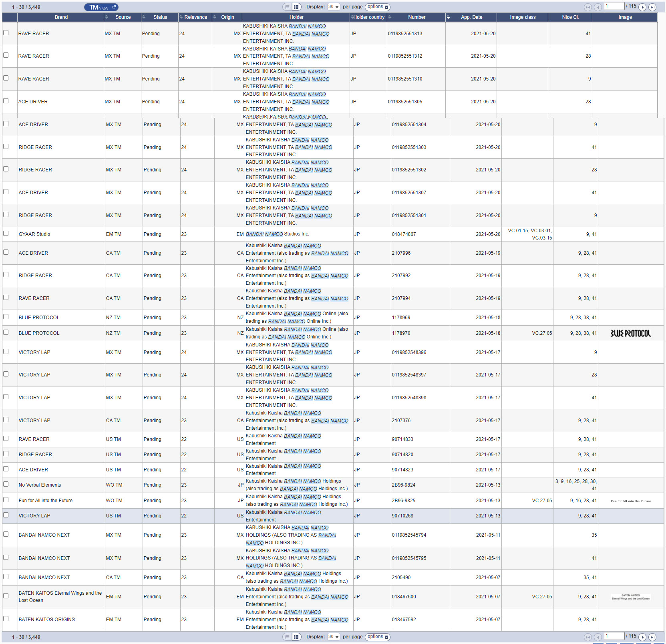Viewport: 666px width, 644px height.
Task: Go to previous page using bottom pager
Action: [598, 637]
